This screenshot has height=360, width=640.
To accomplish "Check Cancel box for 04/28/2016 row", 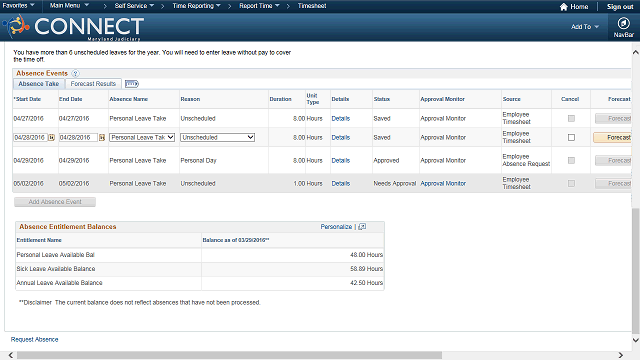I will (x=571, y=138).
